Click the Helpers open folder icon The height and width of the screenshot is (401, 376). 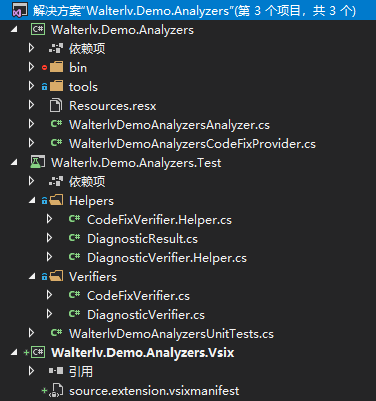click(x=56, y=200)
